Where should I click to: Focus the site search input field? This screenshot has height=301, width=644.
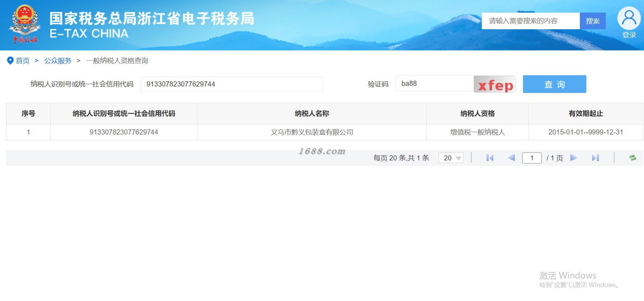[530, 21]
